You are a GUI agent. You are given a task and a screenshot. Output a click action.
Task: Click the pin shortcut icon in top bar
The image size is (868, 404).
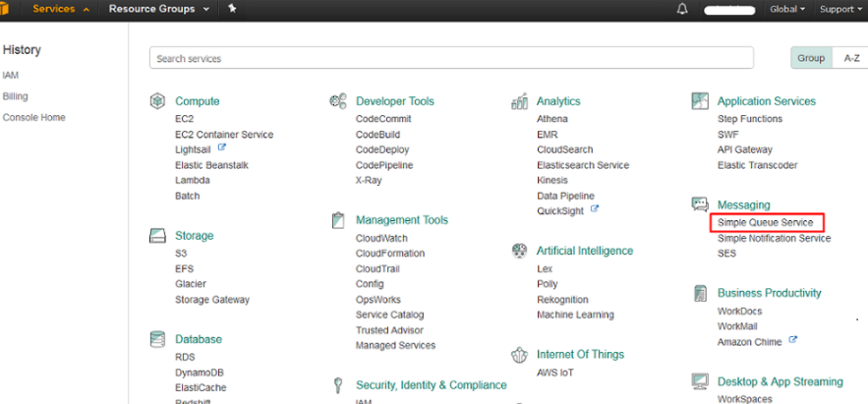click(x=232, y=9)
